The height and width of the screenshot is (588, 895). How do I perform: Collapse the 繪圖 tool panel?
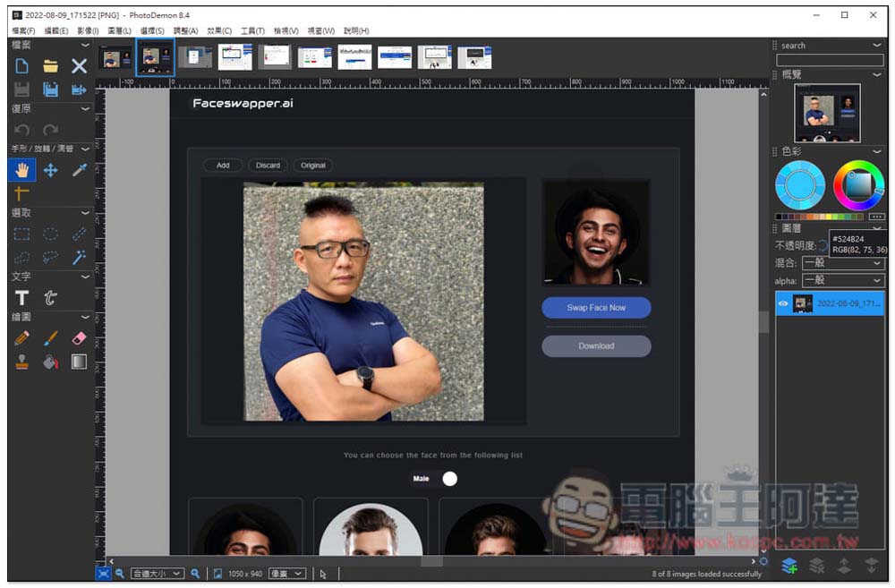point(85,317)
